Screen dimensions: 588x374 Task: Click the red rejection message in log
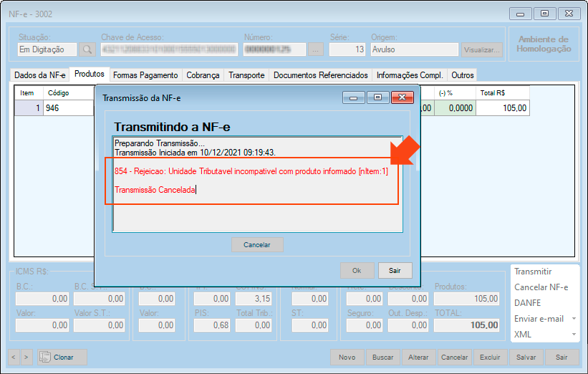click(251, 172)
